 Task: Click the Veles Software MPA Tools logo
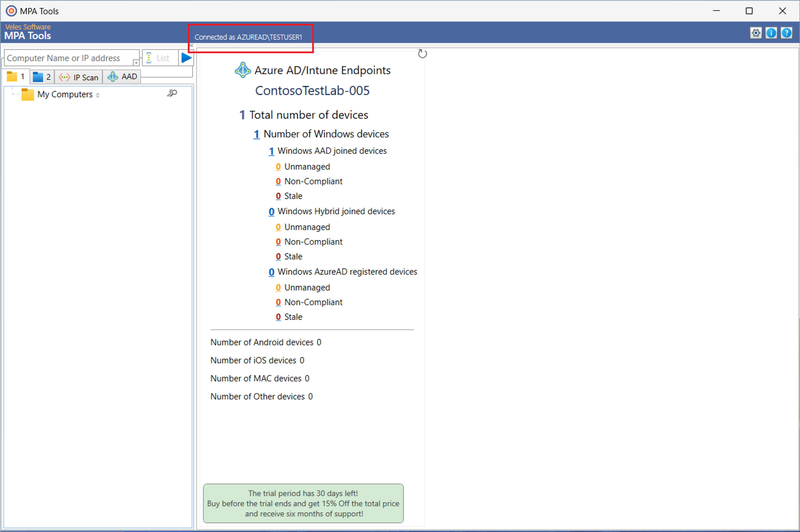tap(28, 32)
